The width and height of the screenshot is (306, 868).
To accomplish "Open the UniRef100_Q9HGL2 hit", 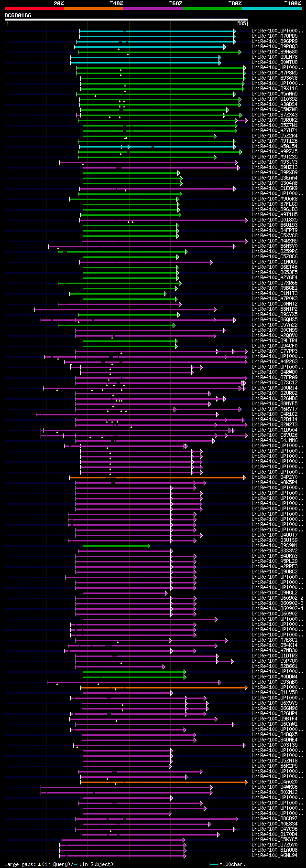I will [x=274, y=593].
